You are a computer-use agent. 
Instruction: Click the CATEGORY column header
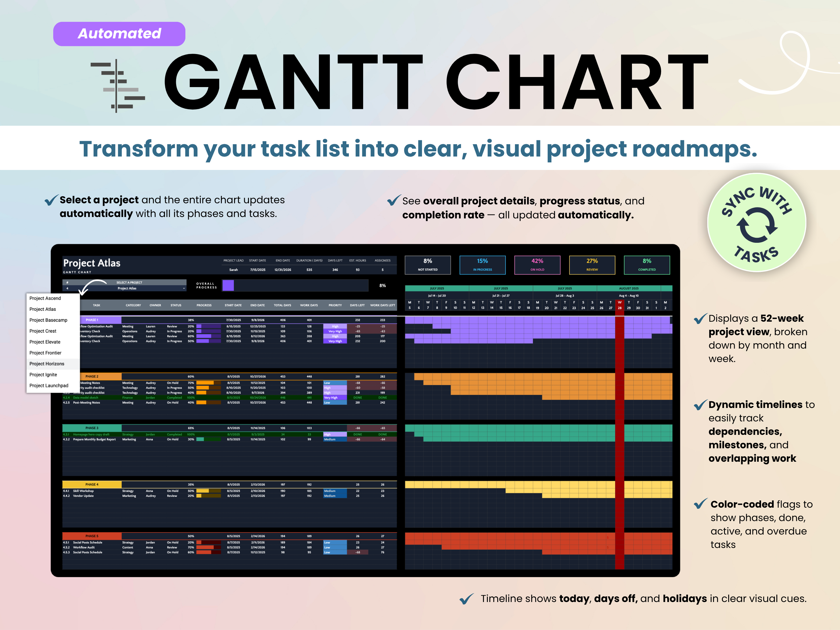[133, 305]
